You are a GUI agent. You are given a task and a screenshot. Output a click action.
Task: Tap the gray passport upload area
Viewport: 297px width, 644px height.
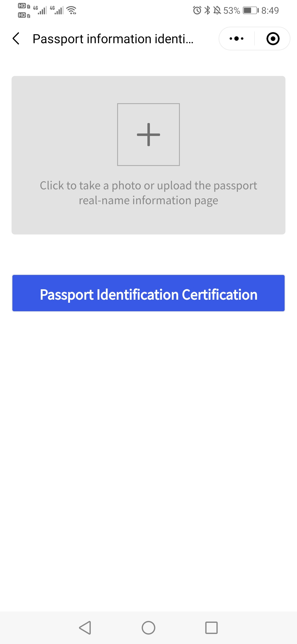tap(148, 155)
